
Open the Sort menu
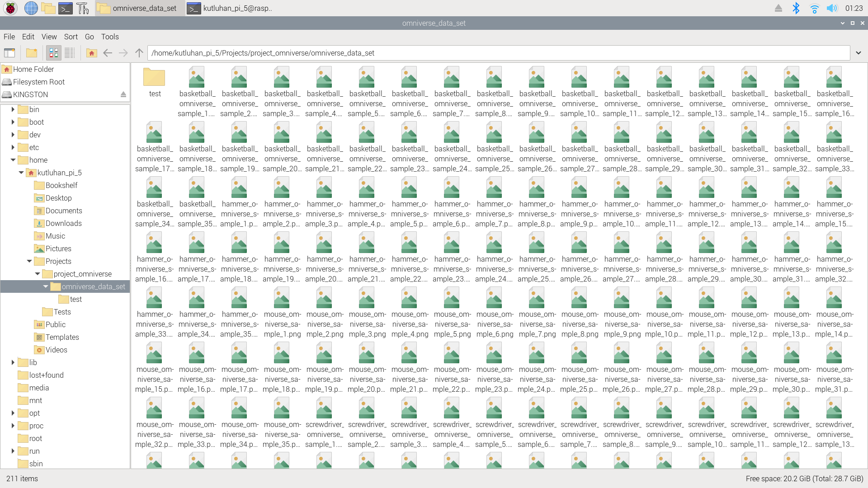point(71,37)
